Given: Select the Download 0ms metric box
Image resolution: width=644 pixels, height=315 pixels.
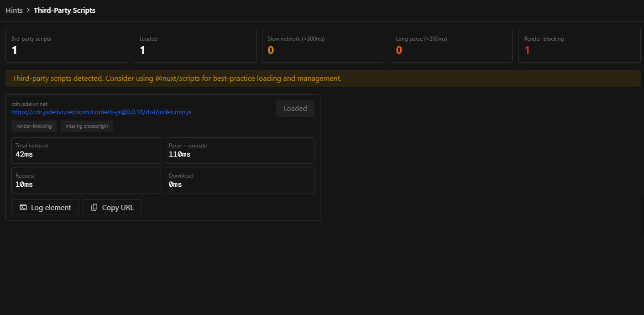Looking at the screenshot, I should click(239, 181).
